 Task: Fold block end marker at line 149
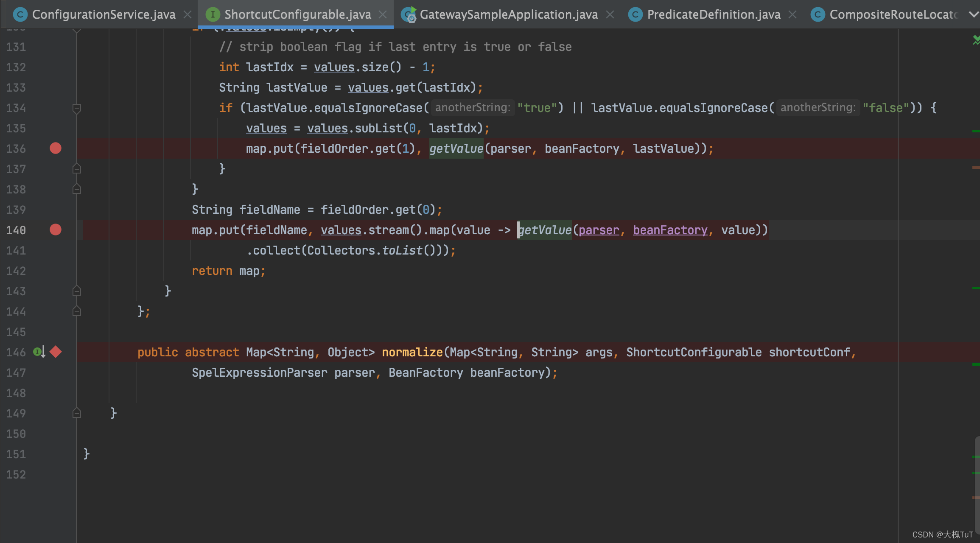pos(77,413)
